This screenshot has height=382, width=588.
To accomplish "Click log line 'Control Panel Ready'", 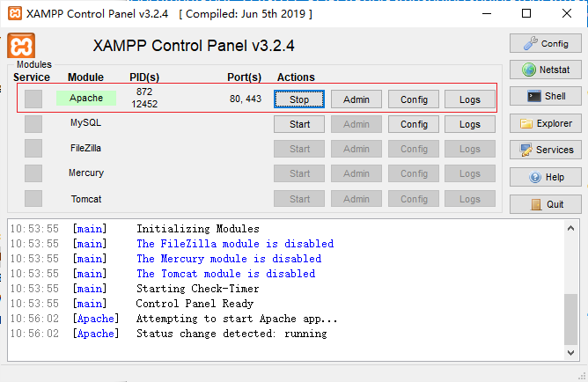I will pos(195,304).
